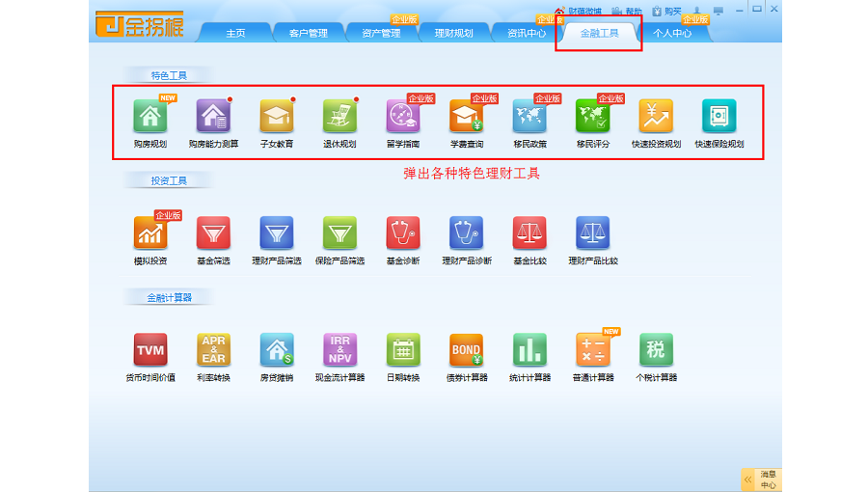Expand the 消息中心 message center panel
868x492 pixels.
[x=761, y=479]
